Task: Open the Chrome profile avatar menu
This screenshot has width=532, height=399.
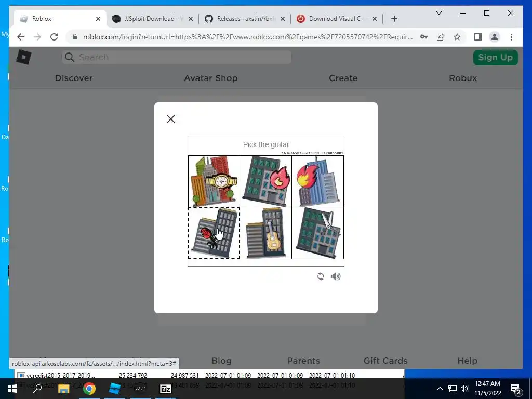Action: [495, 37]
